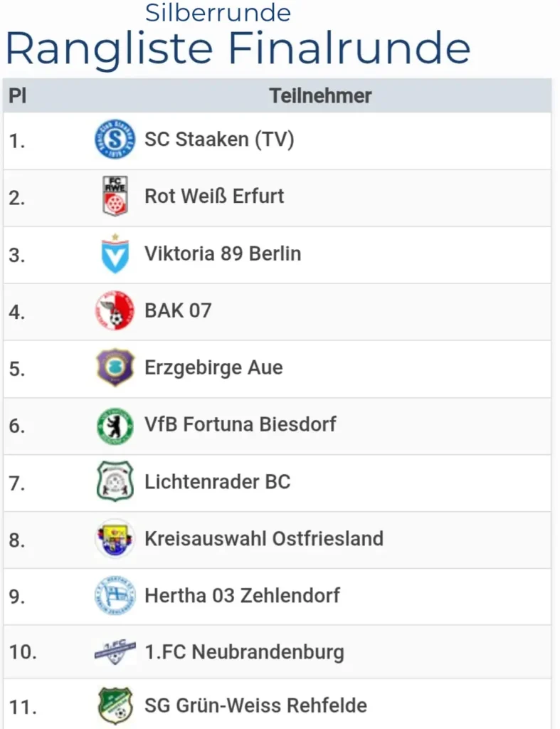Click the Kreisauswahl Ostfriesland team name
The height and width of the screenshot is (729, 560).
coord(264,539)
